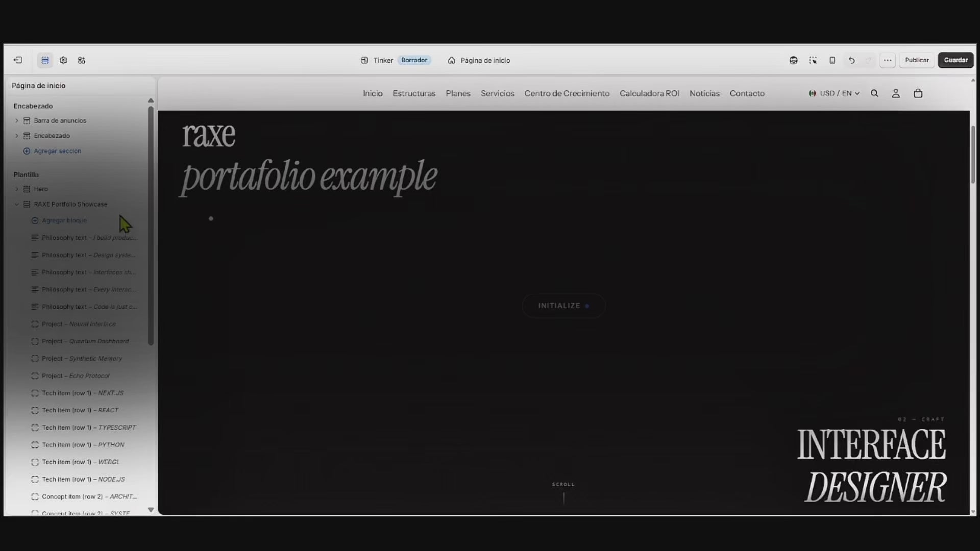Click plus icon beside Agregar sección
Viewport: 980px width, 551px height.
coord(27,151)
